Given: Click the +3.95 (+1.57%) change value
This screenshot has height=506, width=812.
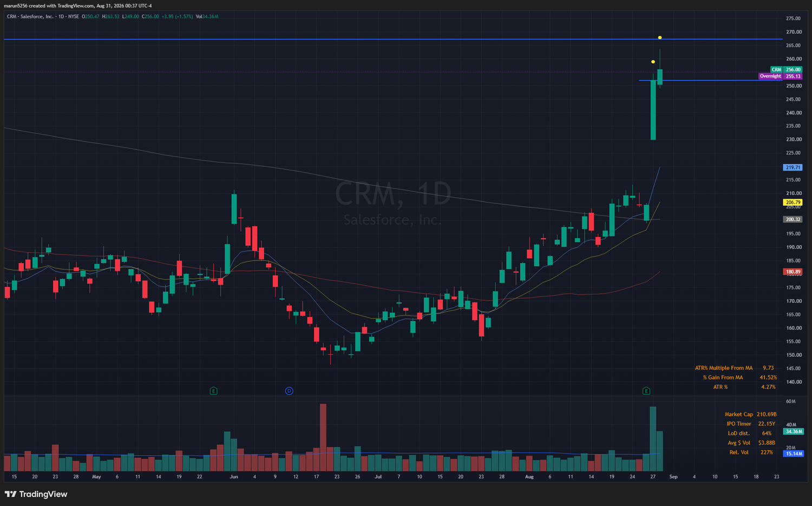Looking at the screenshot, I should click(177, 17).
